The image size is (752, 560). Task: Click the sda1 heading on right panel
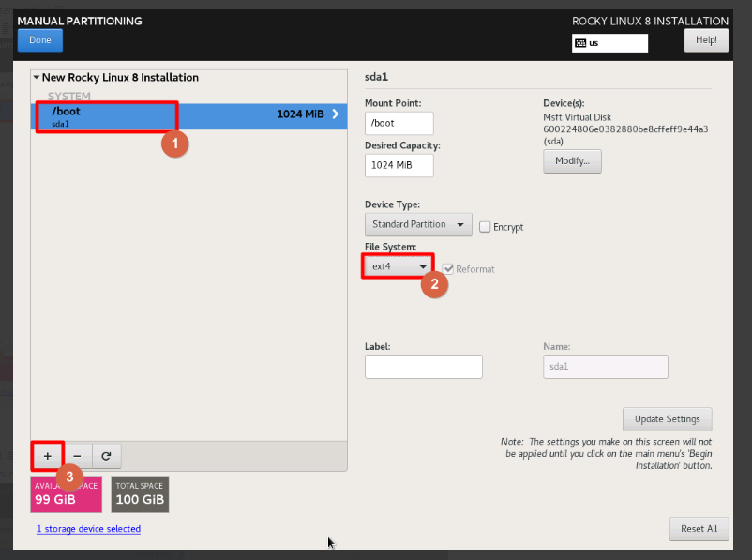(x=377, y=77)
